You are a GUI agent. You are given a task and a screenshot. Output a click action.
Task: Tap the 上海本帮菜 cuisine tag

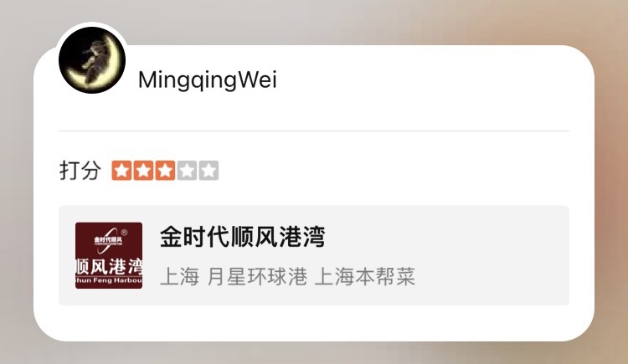(365, 277)
